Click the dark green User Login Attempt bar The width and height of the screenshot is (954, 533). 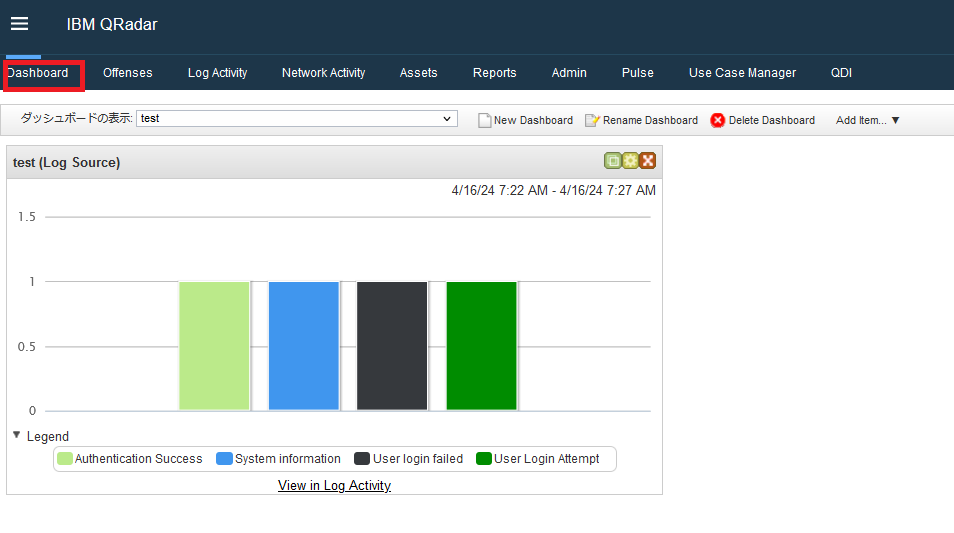click(x=481, y=346)
